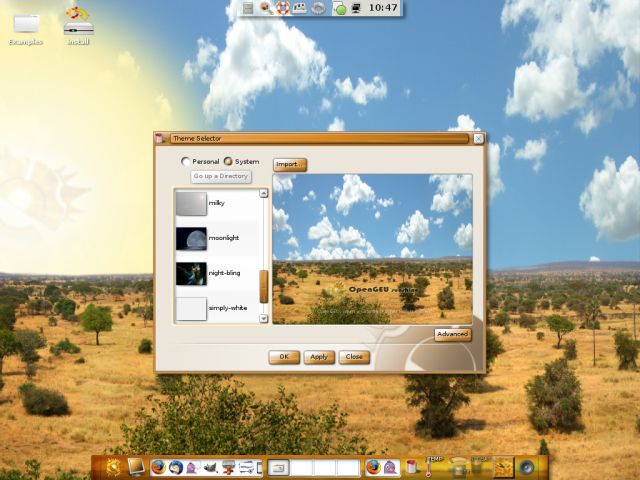
Task: Click the OK button
Action: 284,357
